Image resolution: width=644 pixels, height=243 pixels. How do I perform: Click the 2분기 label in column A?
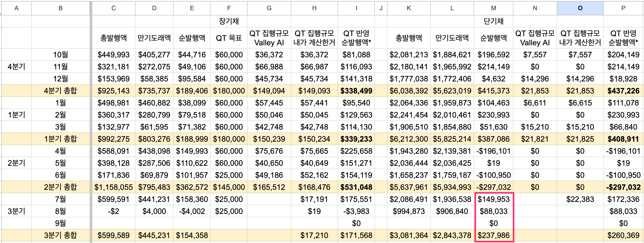(17, 163)
